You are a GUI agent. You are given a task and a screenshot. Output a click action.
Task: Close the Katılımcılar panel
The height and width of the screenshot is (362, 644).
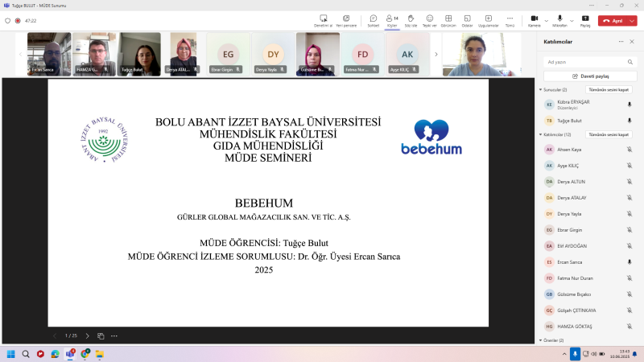pos(632,42)
